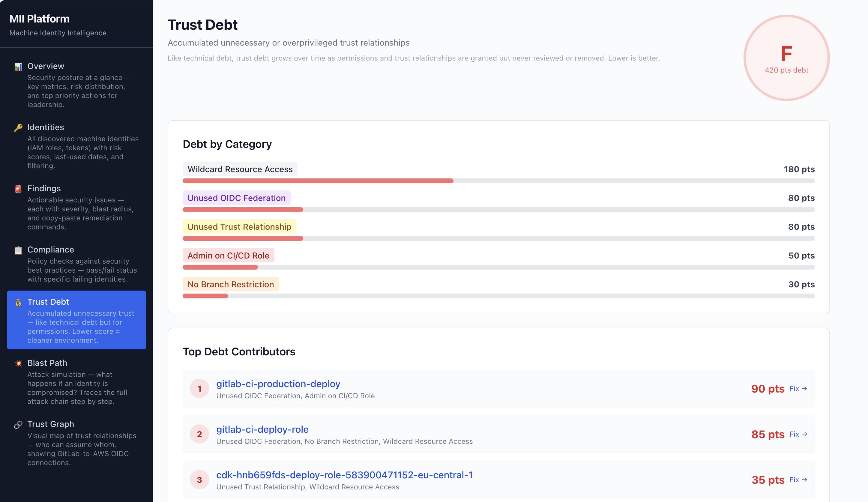Click the Unused OIDC Federation progress bar
This screenshot has height=502, width=868.
pyautogui.click(x=498, y=210)
